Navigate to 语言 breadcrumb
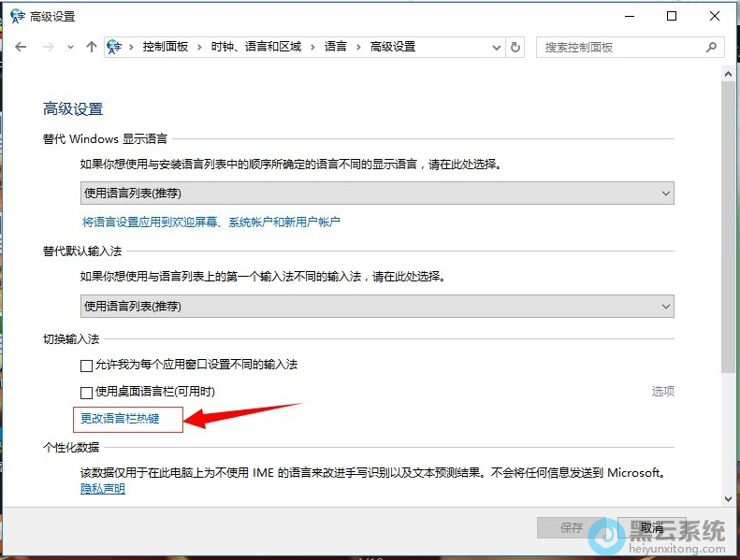740x560 pixels. (335, 47)
